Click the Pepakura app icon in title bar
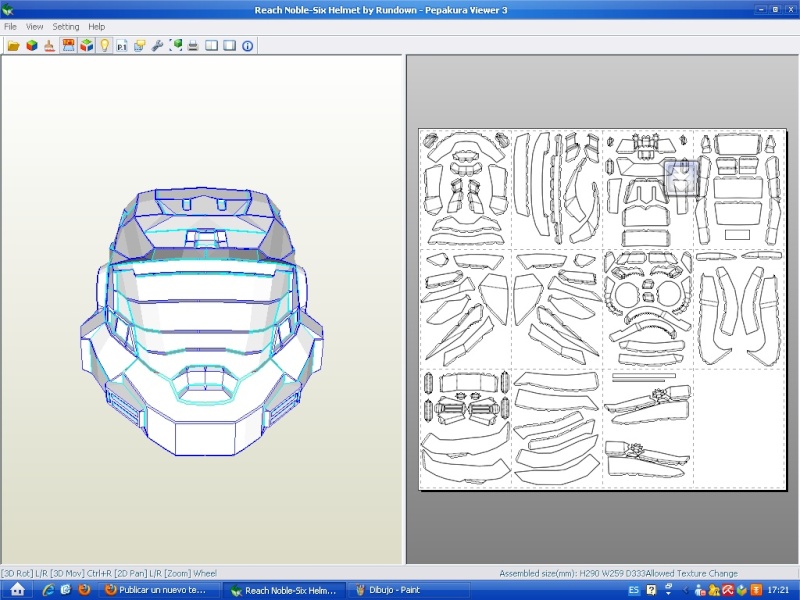This screenshot has height=600, width=800. pyautogui.click(x=7, y=10)
